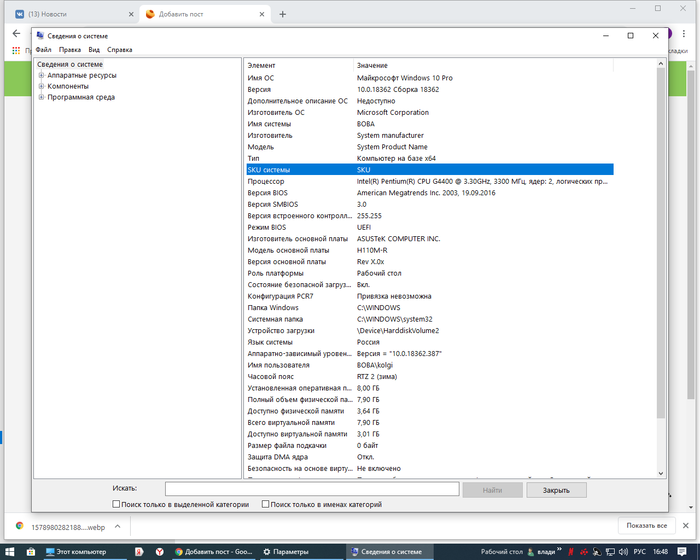Select the Процессор row
This screenshot has width=700, height=560.
[x=430, y=181]
